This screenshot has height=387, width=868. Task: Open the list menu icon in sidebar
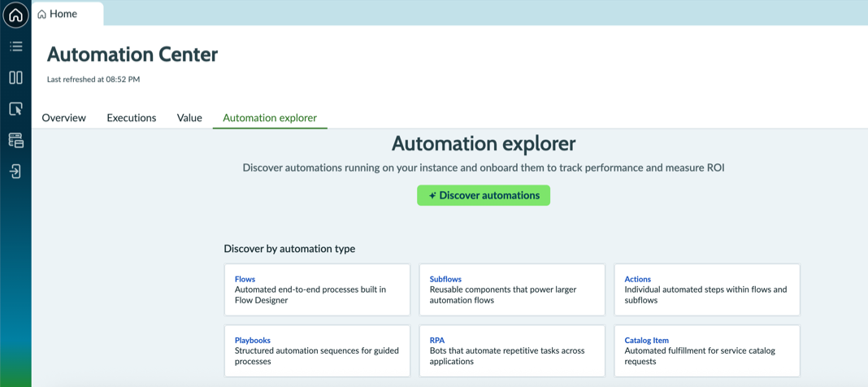[16, 46]
